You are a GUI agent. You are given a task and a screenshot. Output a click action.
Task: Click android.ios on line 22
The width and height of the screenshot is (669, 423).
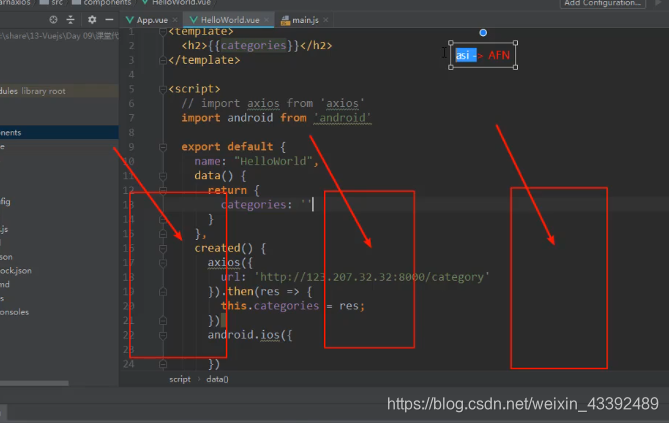[x=244, y=335]
